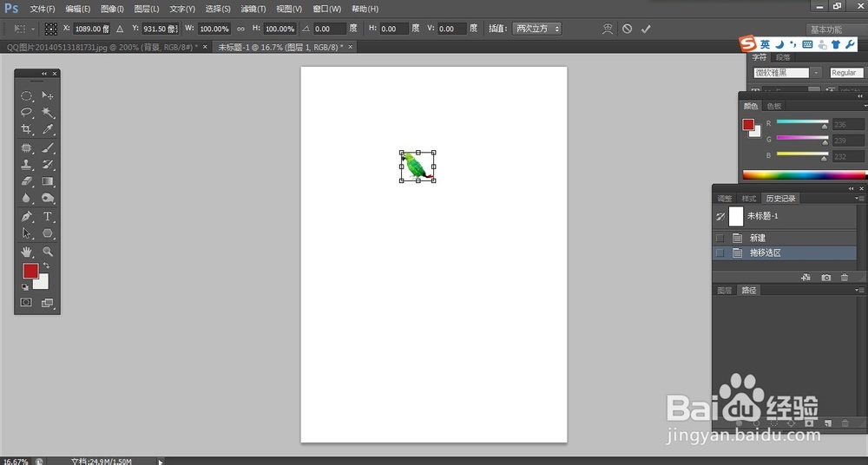Switch to QQ图片20140513181731.jpg document tab
The image size is (868, 465).
tap(102, 47)
